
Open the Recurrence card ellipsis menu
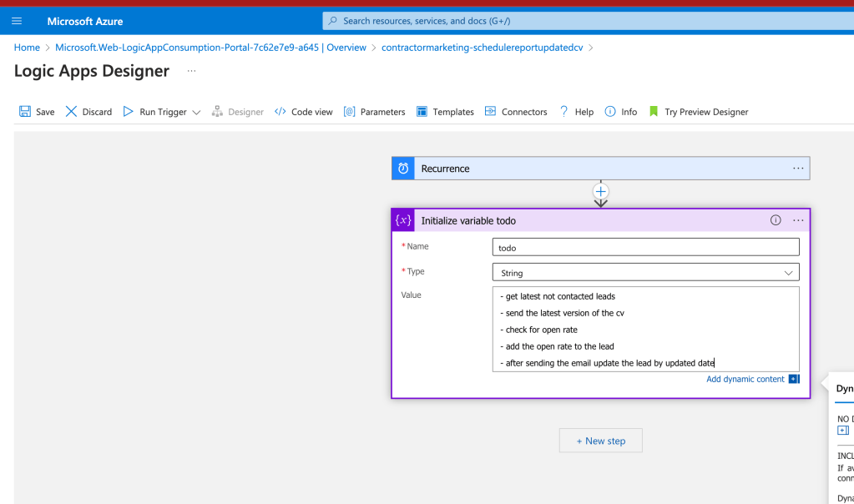pyautogui.click(x=798, y=169)
